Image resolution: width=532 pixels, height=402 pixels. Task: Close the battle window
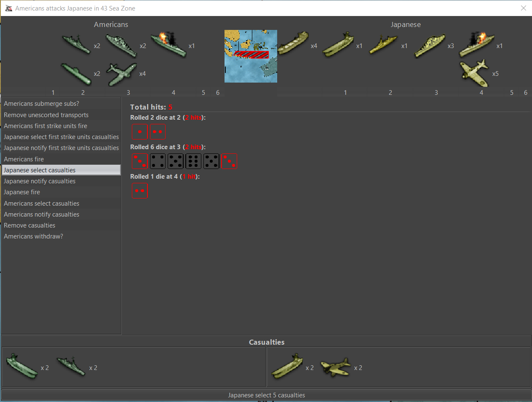pos(524,8)
